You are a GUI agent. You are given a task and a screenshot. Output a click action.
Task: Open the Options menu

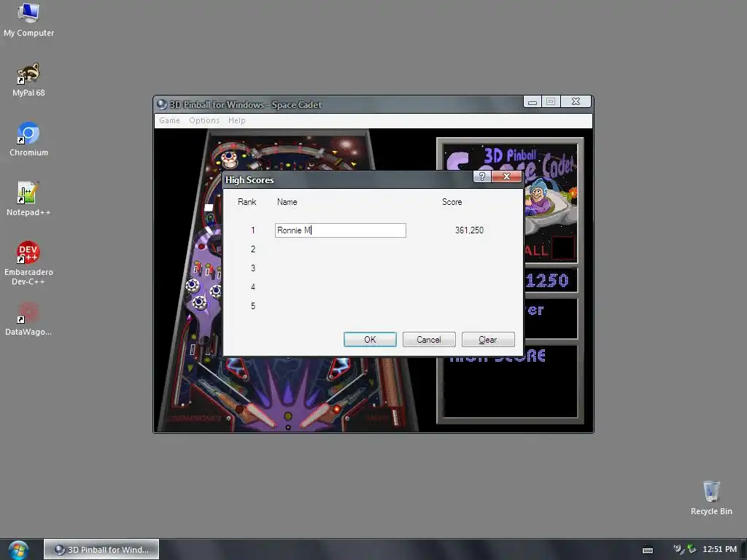click(x=204, y=120)
